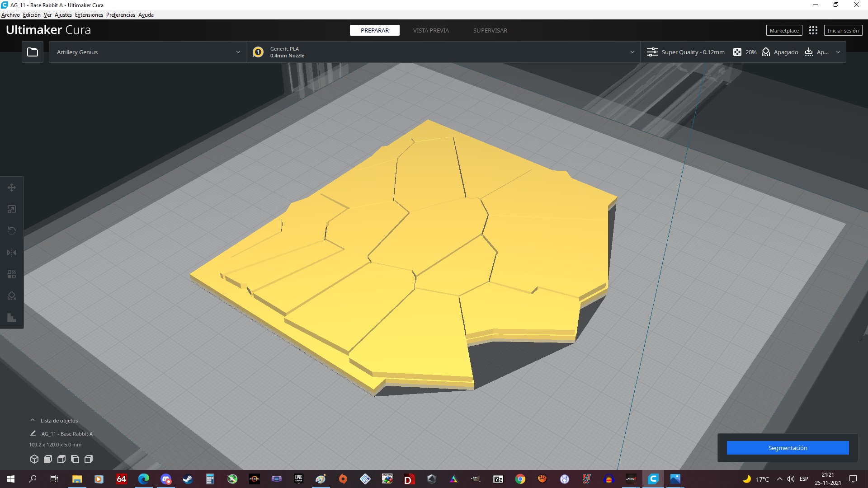
Task: Select the Rotate tool
Action: 12,231
